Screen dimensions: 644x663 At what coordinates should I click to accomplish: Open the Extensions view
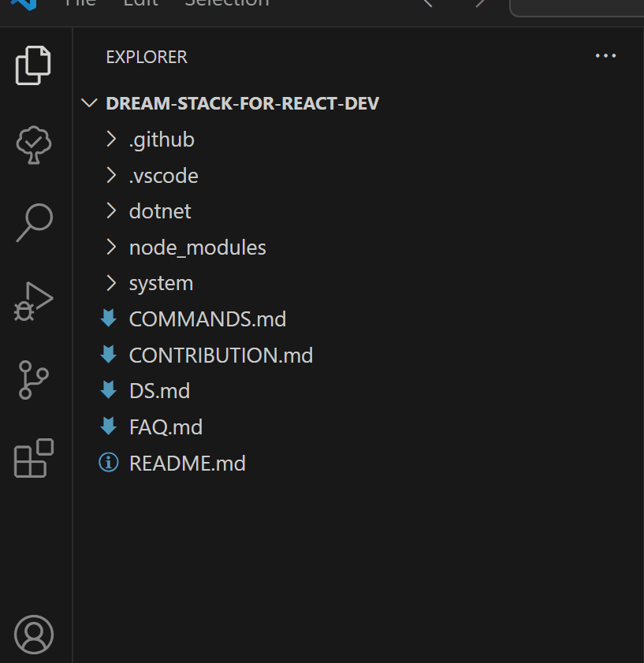tap(34, 458)
